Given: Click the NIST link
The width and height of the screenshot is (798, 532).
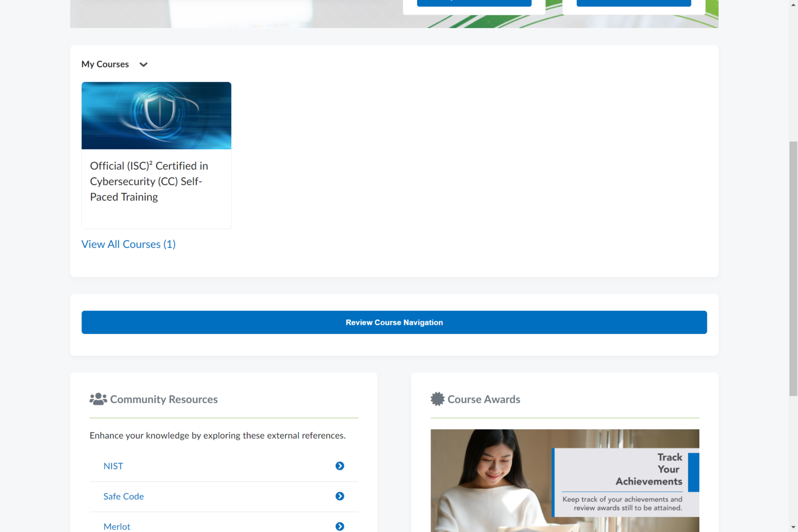Looking at the screenshot, I should pyautogui.click(x=113, y=466).
